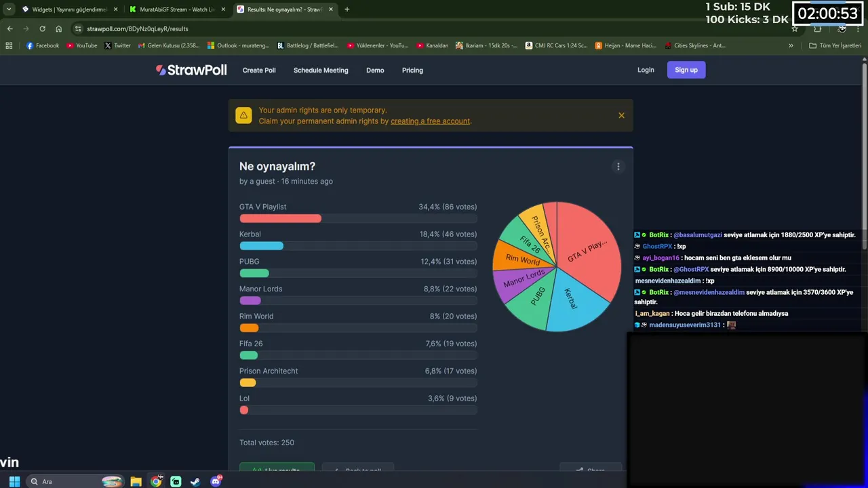This screenshot has height=488, width=868.
Task: Open the poll options three-dot menu
Action: pos(618,167)
